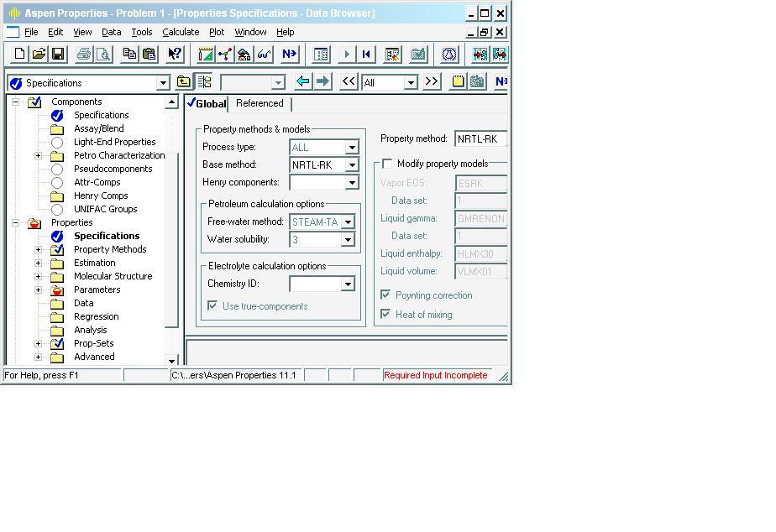
Task: Toggle Poynting correction checkbox
Action: pos(385,295)
